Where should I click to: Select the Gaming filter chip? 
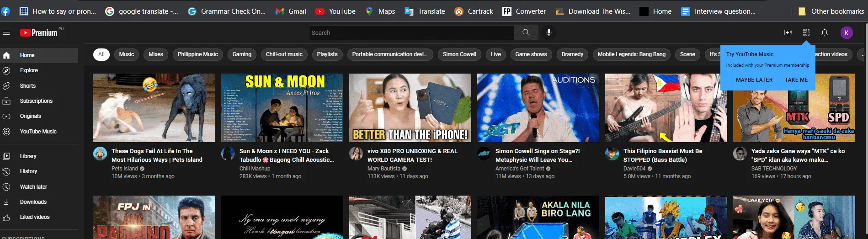[242, 54]
